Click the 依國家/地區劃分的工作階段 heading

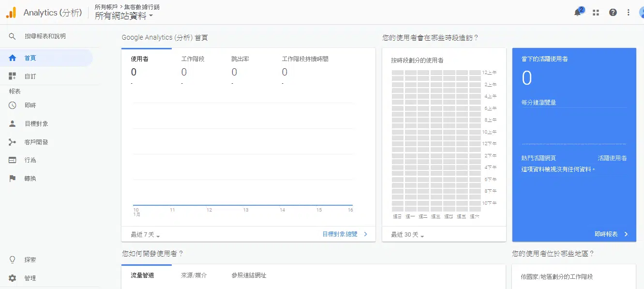(557, 277)
